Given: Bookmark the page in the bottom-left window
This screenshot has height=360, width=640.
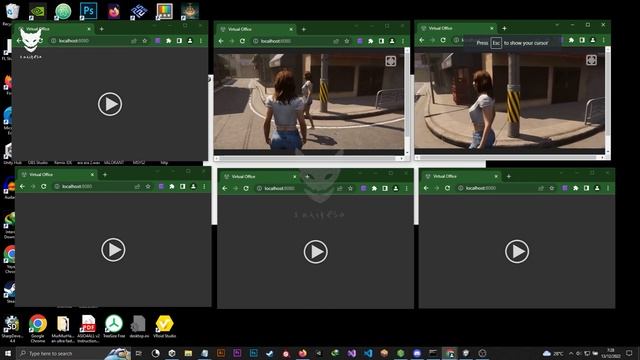Looking at the screenshot, I should [x=148, y=187].
